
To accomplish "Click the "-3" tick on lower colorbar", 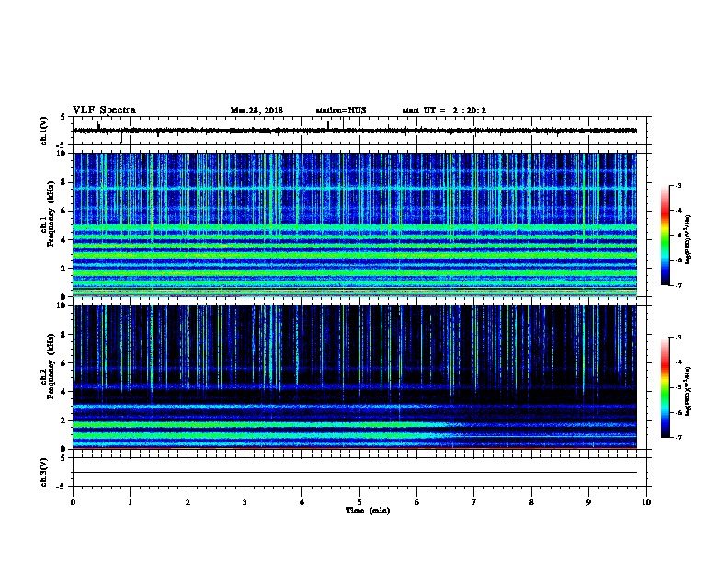I will click(x=677, y=338).
